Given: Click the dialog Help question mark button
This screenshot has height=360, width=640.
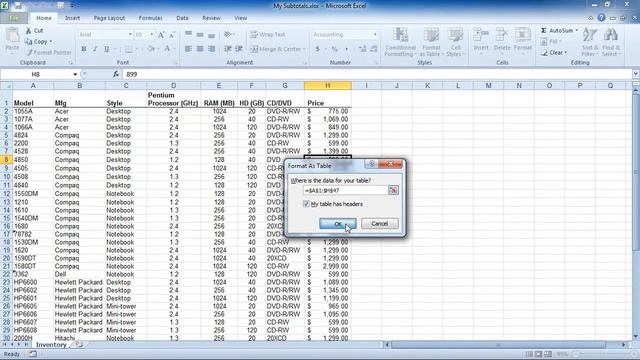Looking at the screenshot, I should (x=371, y=164).
